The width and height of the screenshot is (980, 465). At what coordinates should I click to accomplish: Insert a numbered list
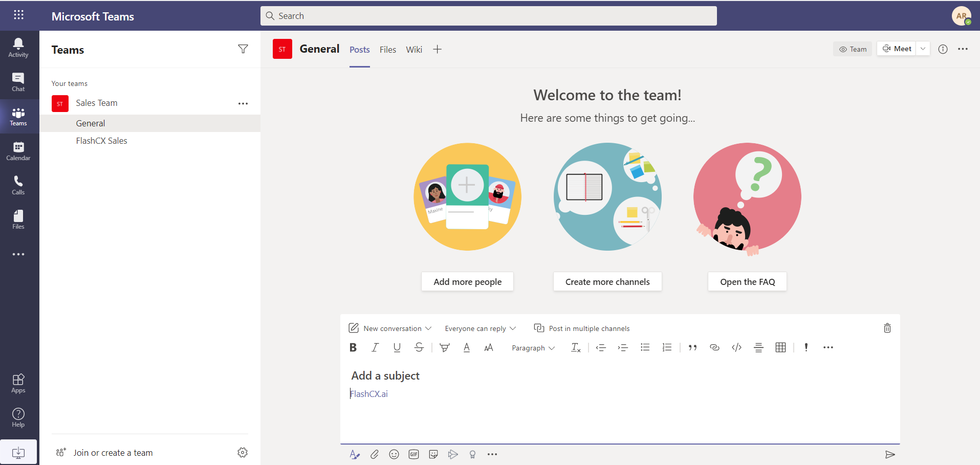coord(667,347)
